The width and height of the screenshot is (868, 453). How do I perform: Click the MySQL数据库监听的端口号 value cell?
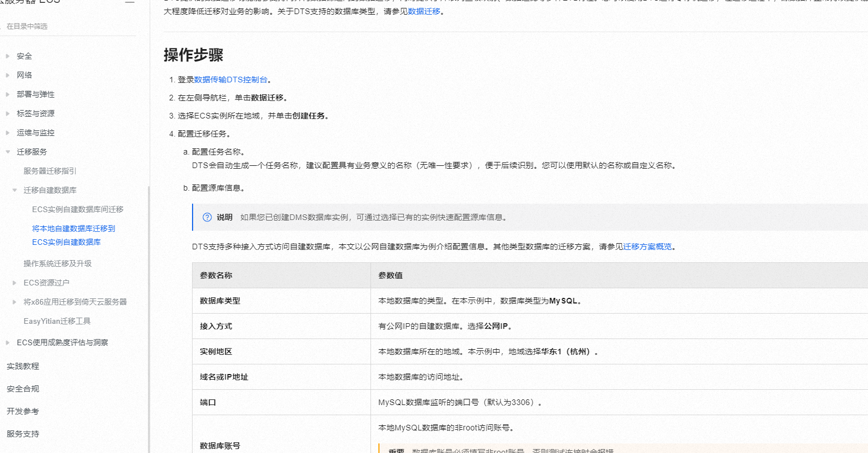[620, 402]
